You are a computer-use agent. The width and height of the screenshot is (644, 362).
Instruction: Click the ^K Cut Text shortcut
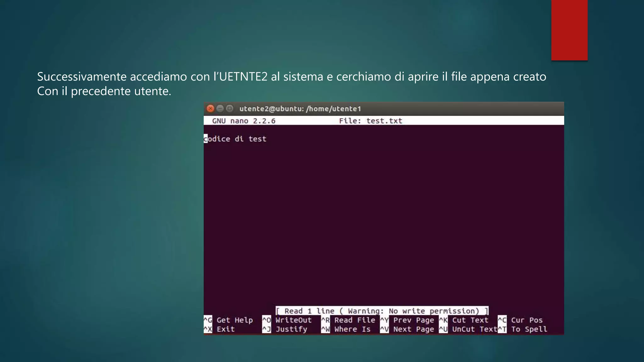tap(464, 320)
